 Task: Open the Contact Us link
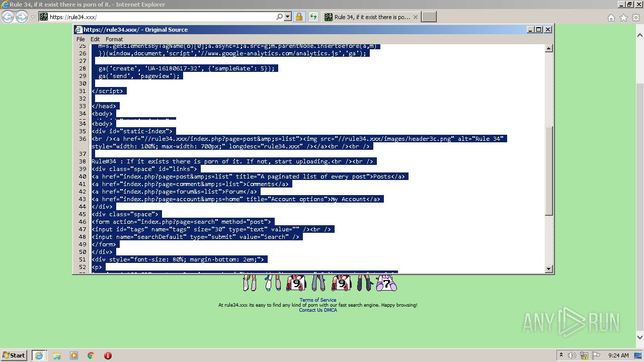(x=310, y=310)
